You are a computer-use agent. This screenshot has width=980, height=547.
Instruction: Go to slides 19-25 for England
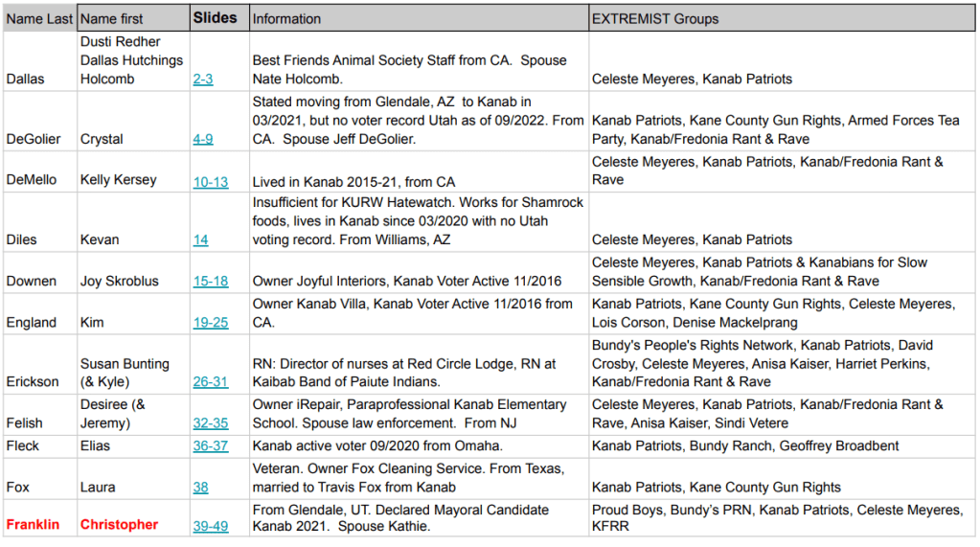point(211,323)
